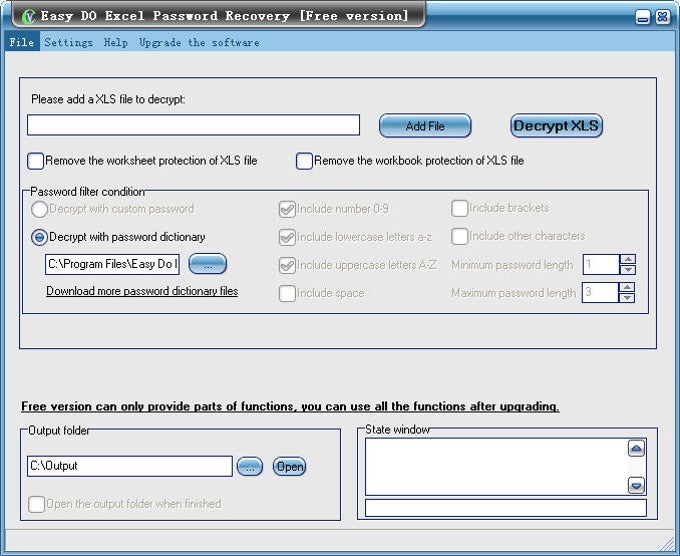Click the progress bar below State window

pyautogui.click(x=506, y=508)
